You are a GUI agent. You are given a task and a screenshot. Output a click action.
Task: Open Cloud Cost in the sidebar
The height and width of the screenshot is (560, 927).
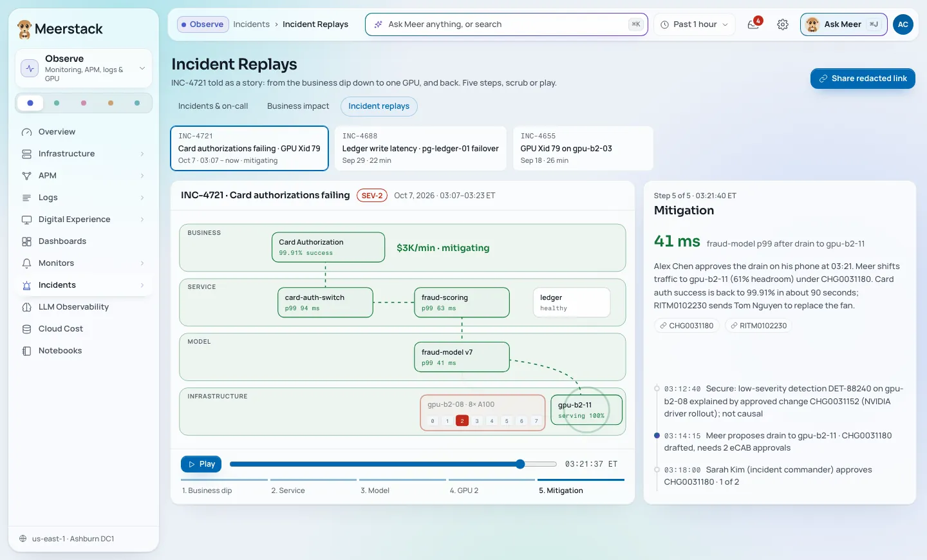point(84,329)
